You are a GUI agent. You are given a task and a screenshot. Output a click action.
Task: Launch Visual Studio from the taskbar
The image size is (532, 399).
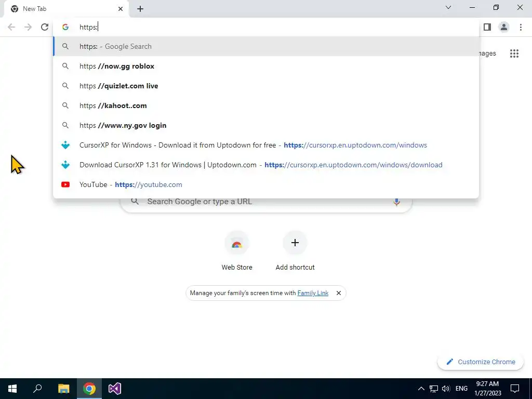(115, 389)
